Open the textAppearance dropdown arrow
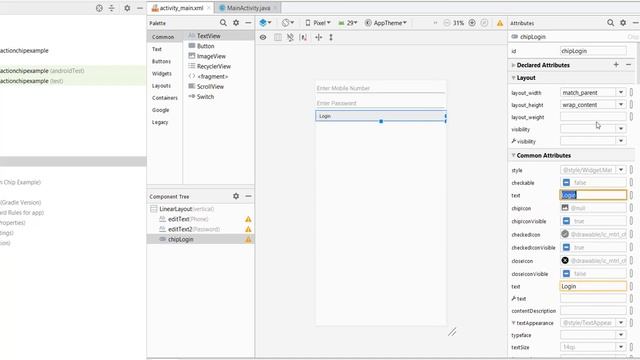This screenshot has width=640, height=360. pos(621,323)
